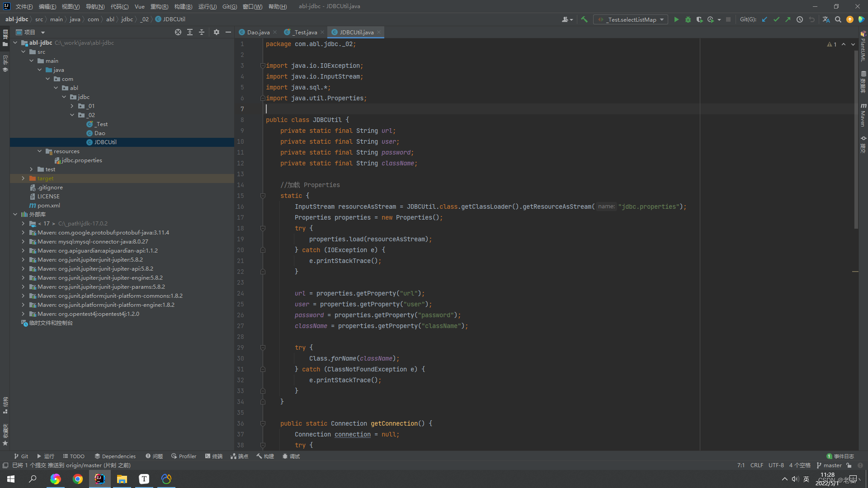The image size is (868, 488).
Task: Collapse the src folder in project tree
Action: [24, 52]
